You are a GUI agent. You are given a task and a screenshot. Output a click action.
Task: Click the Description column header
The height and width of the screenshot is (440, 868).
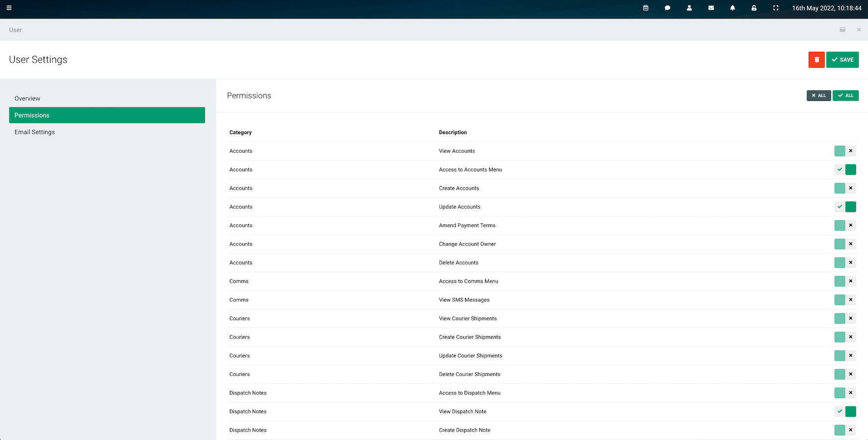tap(453, 132)
